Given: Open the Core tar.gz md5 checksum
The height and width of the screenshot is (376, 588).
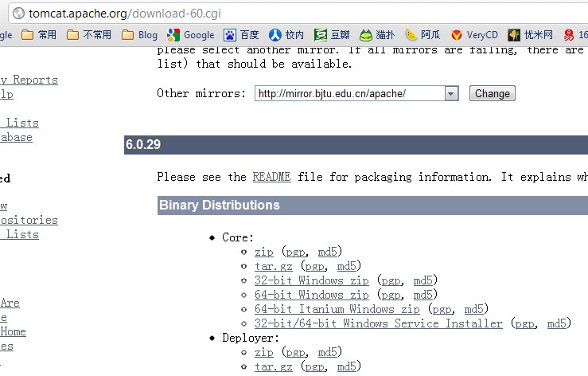Looking at the screenshot, I should pos(346,266).
